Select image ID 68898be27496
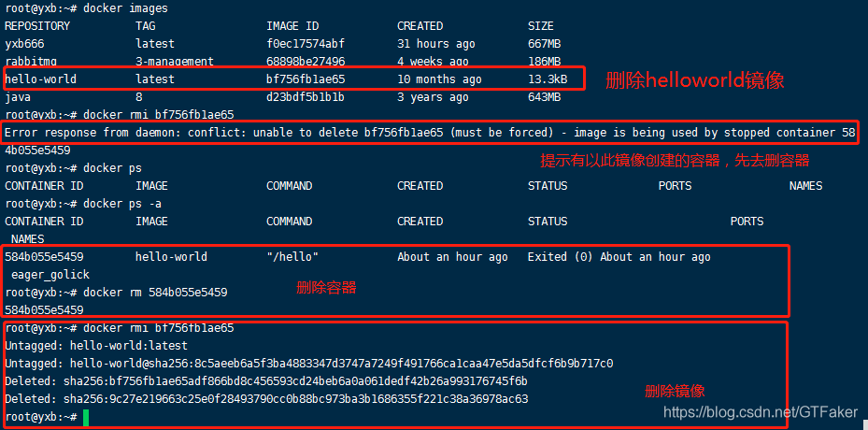 [306, 62]
